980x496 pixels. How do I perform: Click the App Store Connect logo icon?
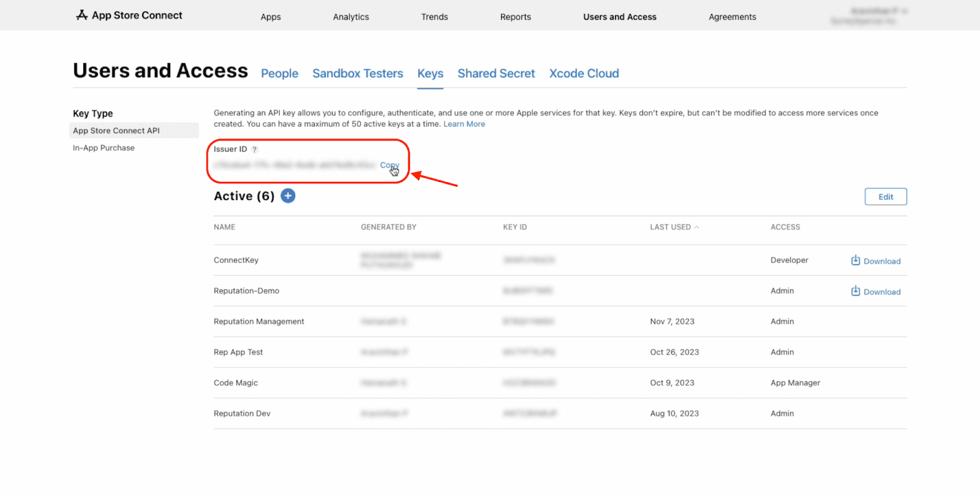81,15
